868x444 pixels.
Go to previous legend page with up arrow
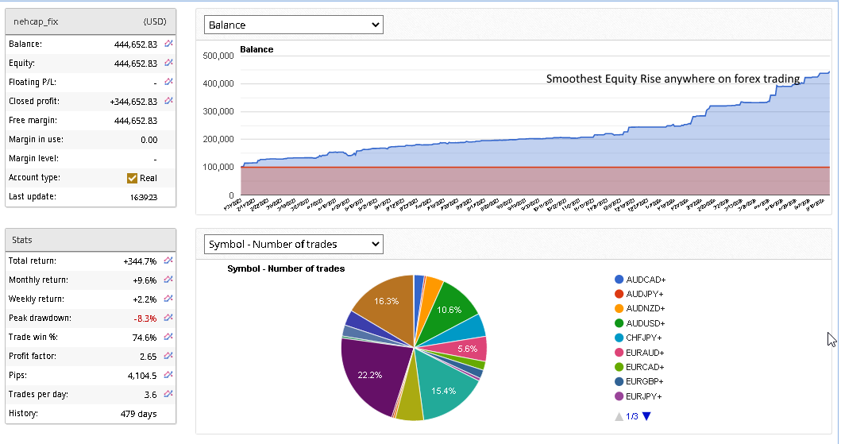click(x=619, y=416)
